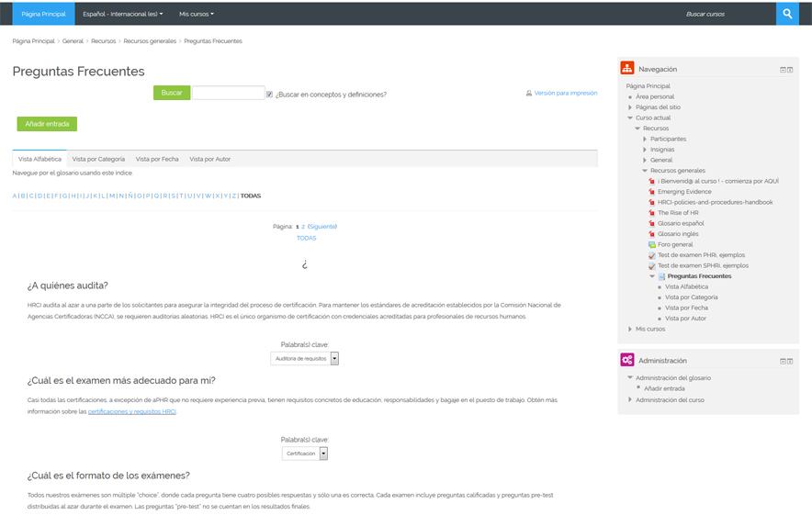Open Vista por Categoría in navigation tree
The width and height of the screenshot is (812, 515).
(x=691, y=297)
